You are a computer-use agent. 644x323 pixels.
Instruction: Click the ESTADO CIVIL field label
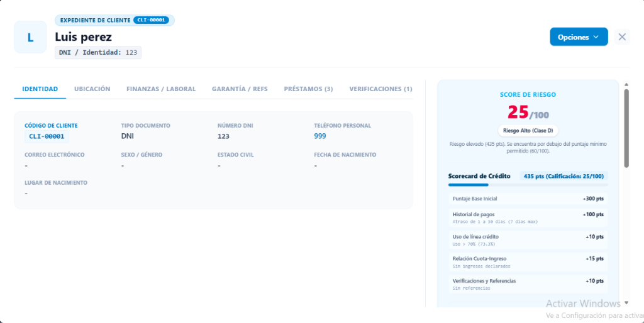[x=236, y=155]
